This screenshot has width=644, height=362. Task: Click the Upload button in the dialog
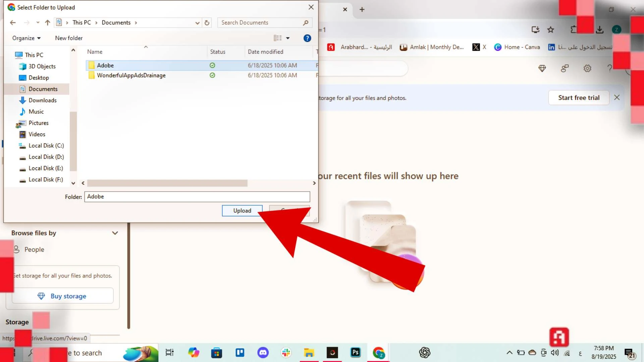coord(242,211)
